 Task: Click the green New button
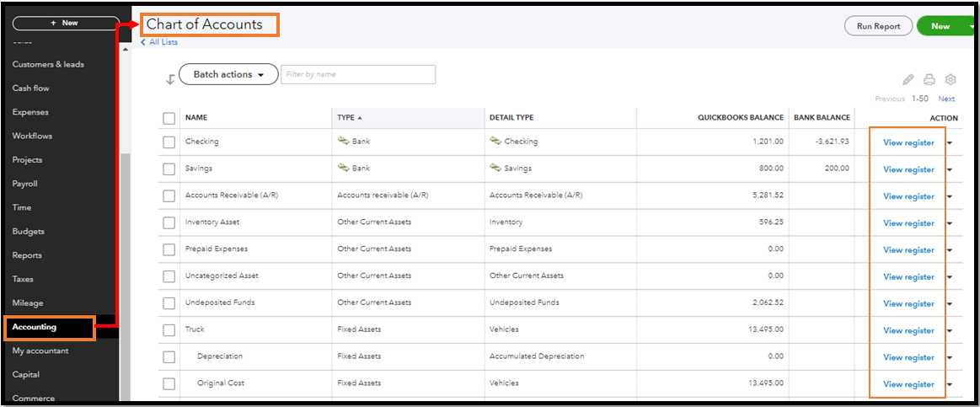pos(940,26)
